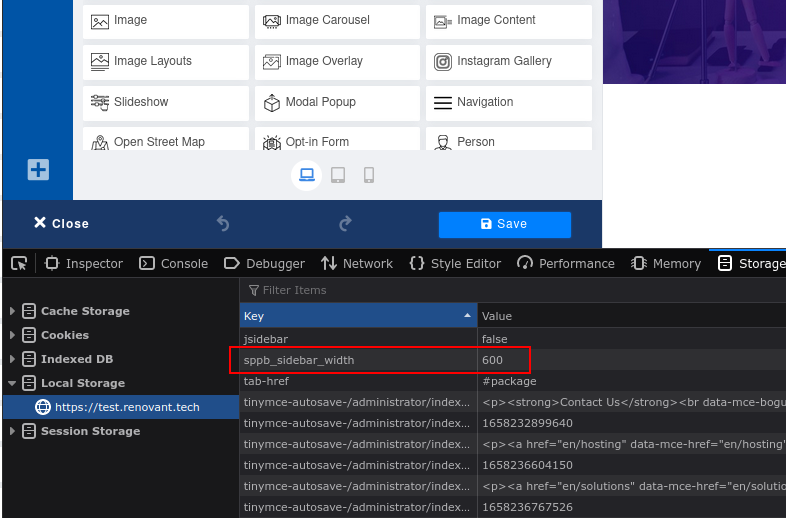Collapse the Local Storage tree node
Viewport: 786px width, 518px height.
tap(12, 383)
